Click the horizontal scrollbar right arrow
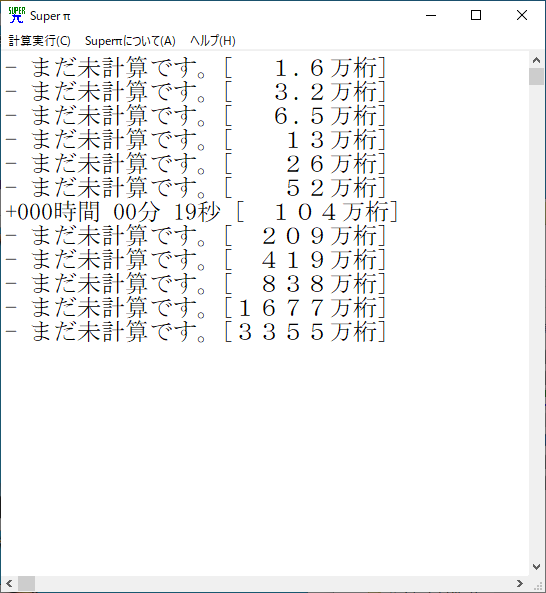Screen dimensions: 546x593 [520, 584]
